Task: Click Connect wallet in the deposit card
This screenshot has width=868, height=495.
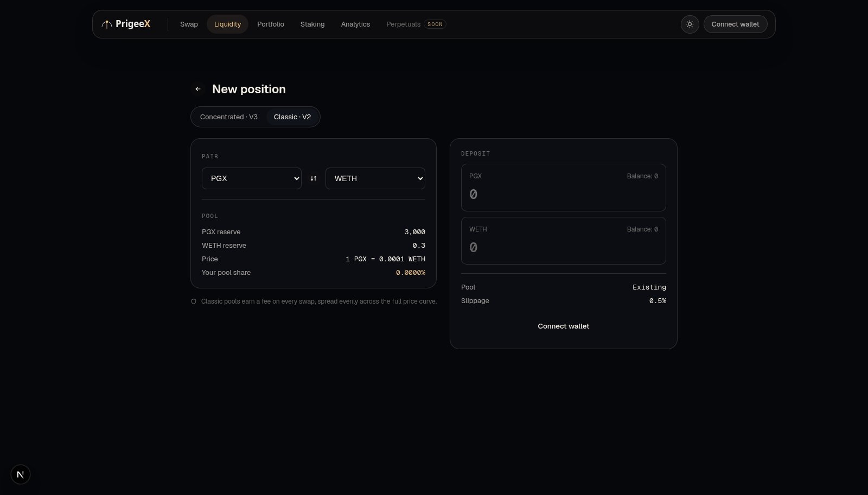Action: coord(564,326)
